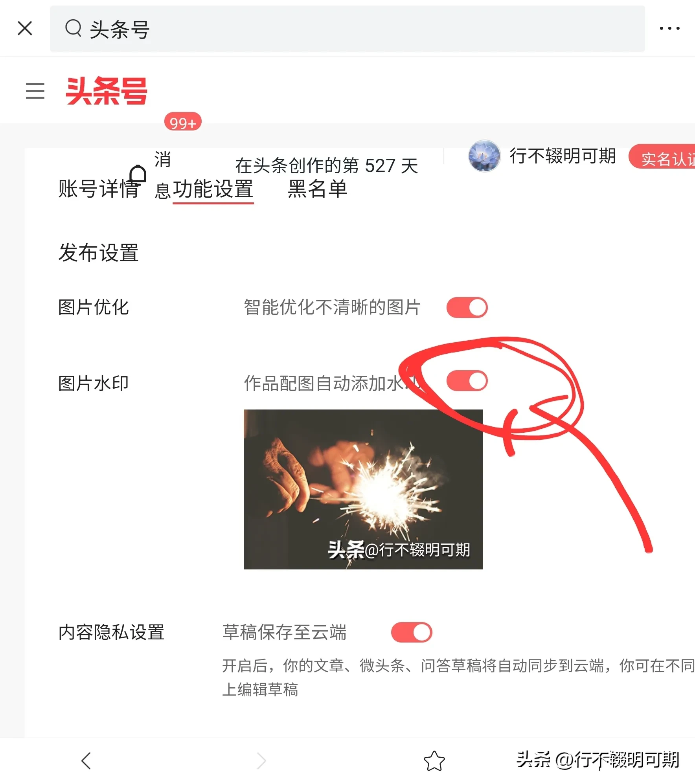This screenshot has width=695, height=784.
Task: Disable the 图片水印 watermark switch
Action: coord(467,381)
